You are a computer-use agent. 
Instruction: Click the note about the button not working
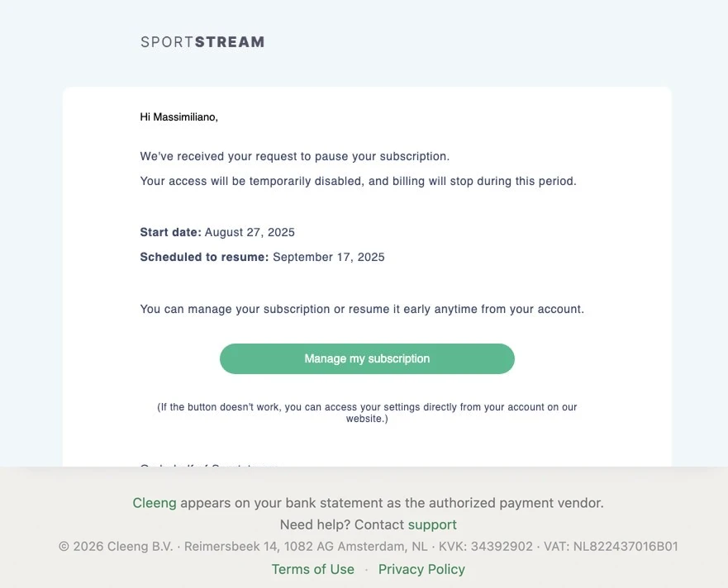367,413
